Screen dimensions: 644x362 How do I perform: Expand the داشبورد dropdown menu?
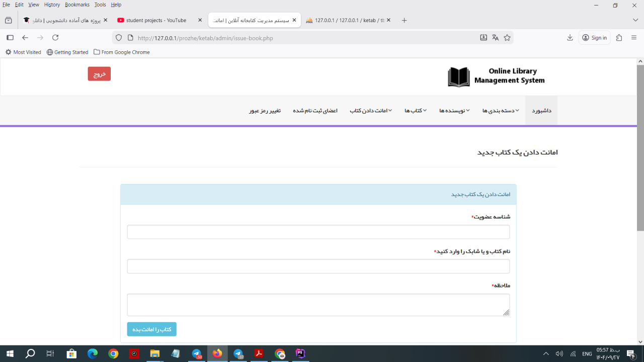point(541,111)
